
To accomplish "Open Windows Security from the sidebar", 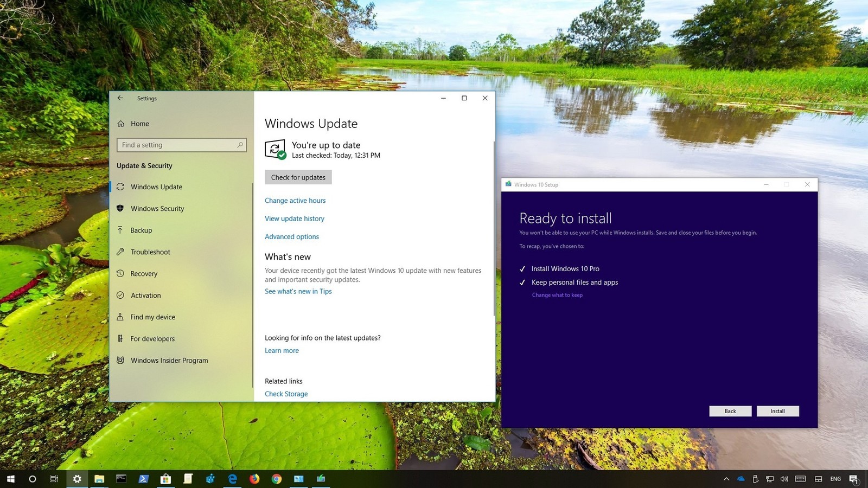I will tap(157, 208).
